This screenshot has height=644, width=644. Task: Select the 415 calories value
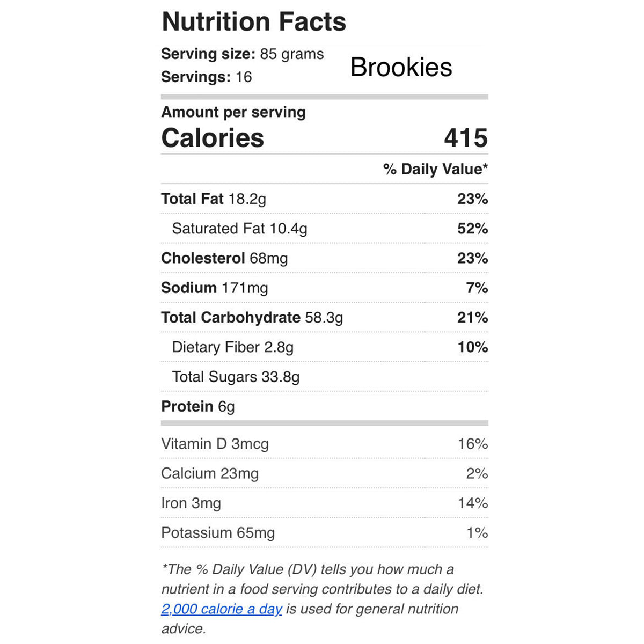[x=465, y=138]
